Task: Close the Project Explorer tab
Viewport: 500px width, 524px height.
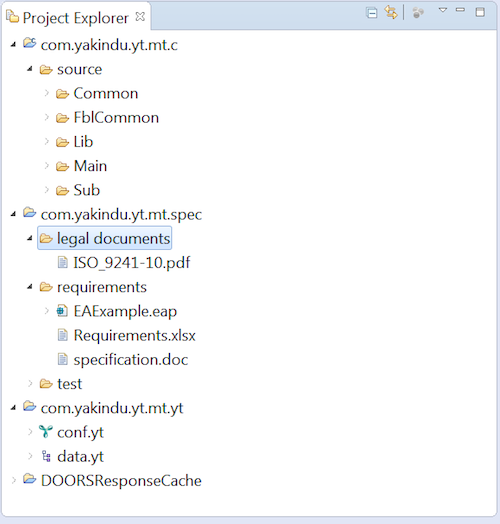Action: pyautogui.click(x=140, y=16)
